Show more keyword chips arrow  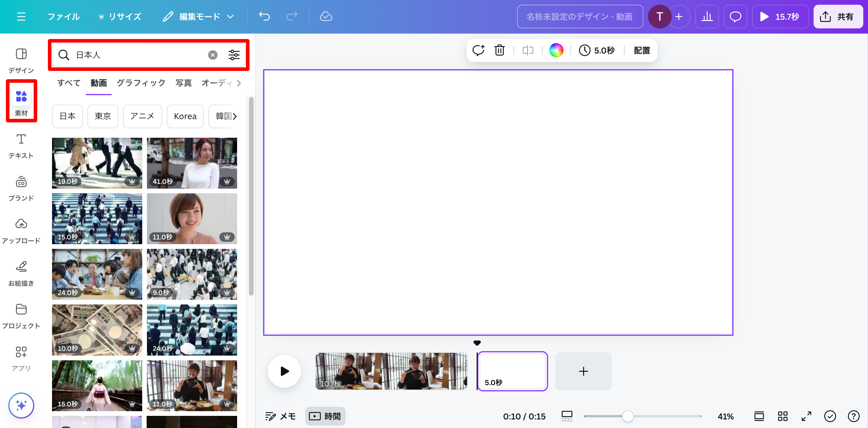(x=235, y=116)
